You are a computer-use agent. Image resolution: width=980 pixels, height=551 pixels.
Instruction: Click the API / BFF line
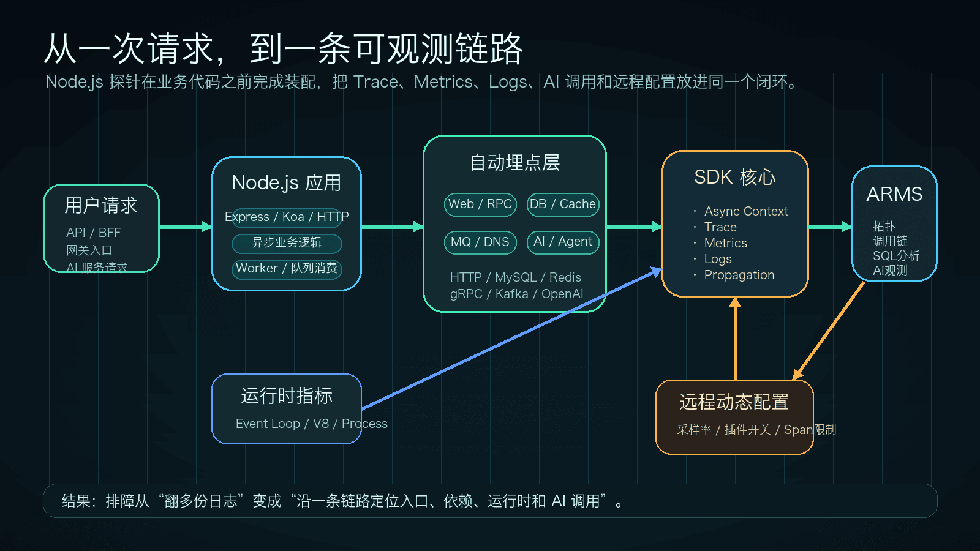(x=94, y=233)
